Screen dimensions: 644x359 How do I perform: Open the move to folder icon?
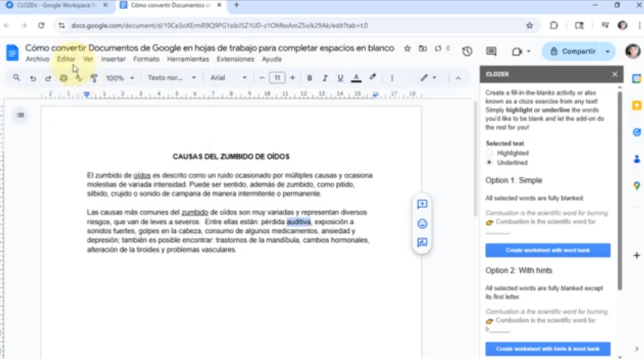click(x=422, y=48)
